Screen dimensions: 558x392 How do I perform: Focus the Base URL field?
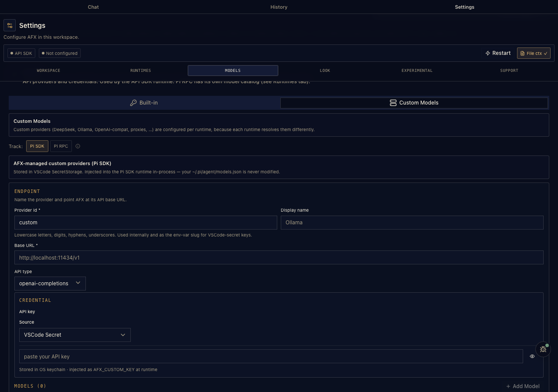click(279, 257)
